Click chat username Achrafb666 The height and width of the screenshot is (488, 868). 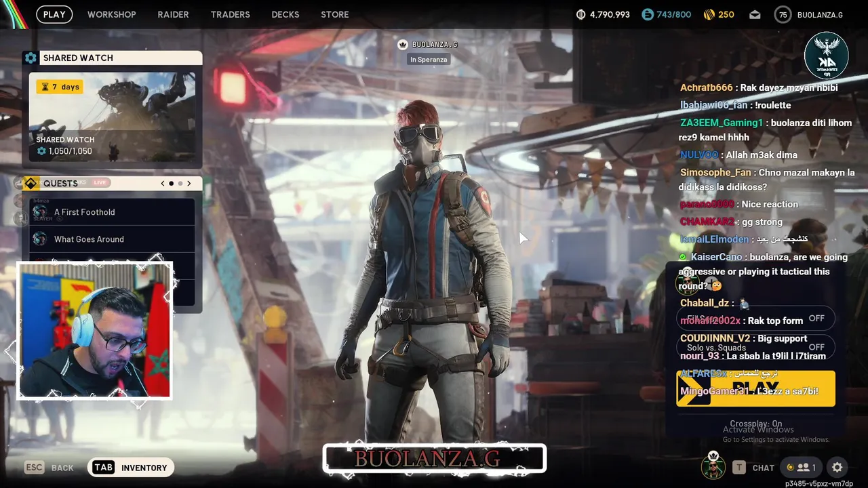click(x=707, y=87)
